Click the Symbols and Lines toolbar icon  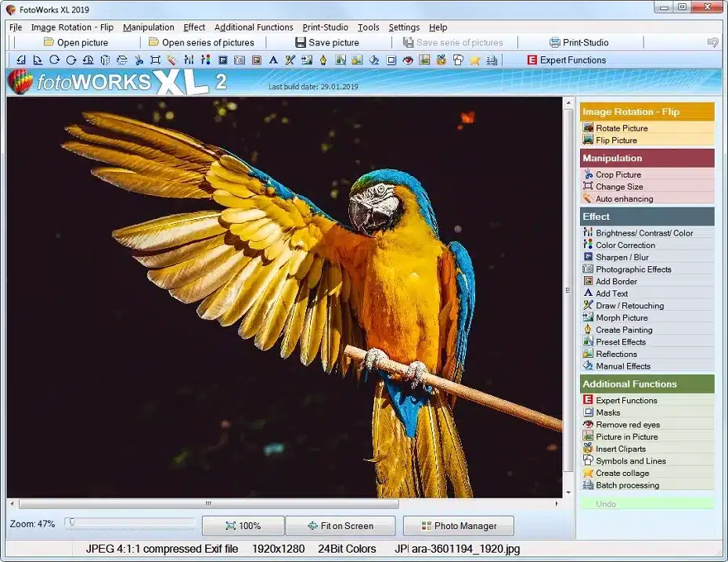[x=458, y=59]
